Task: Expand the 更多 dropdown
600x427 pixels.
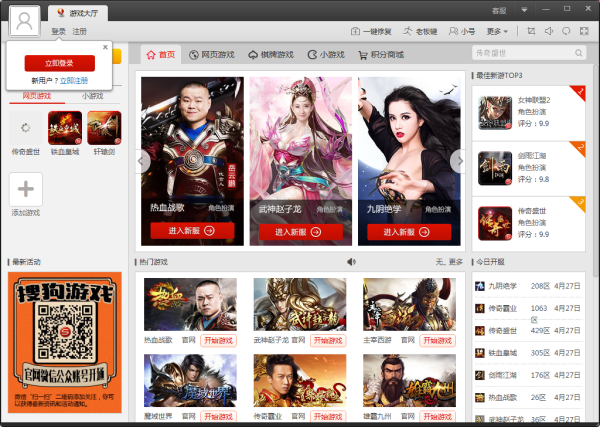Action: (x=497, y=31)
